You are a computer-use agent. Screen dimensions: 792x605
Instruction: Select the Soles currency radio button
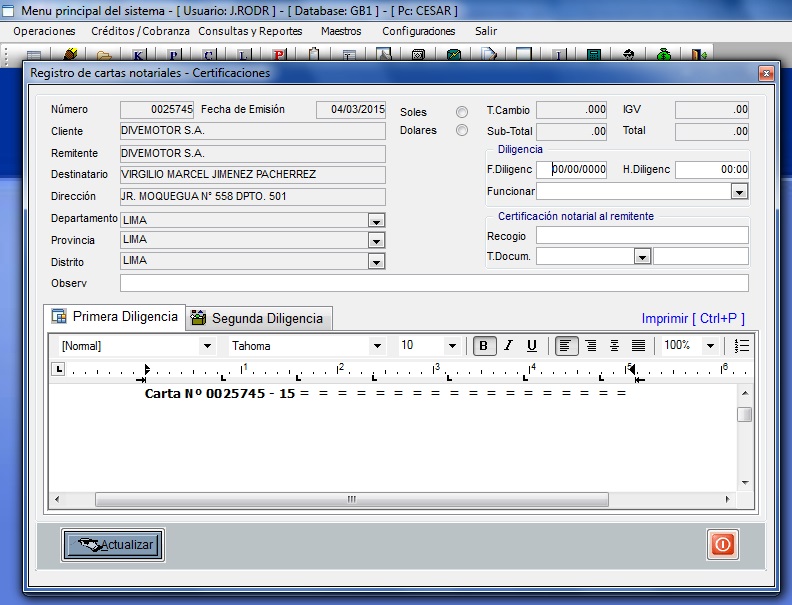(x=462, y=112)
